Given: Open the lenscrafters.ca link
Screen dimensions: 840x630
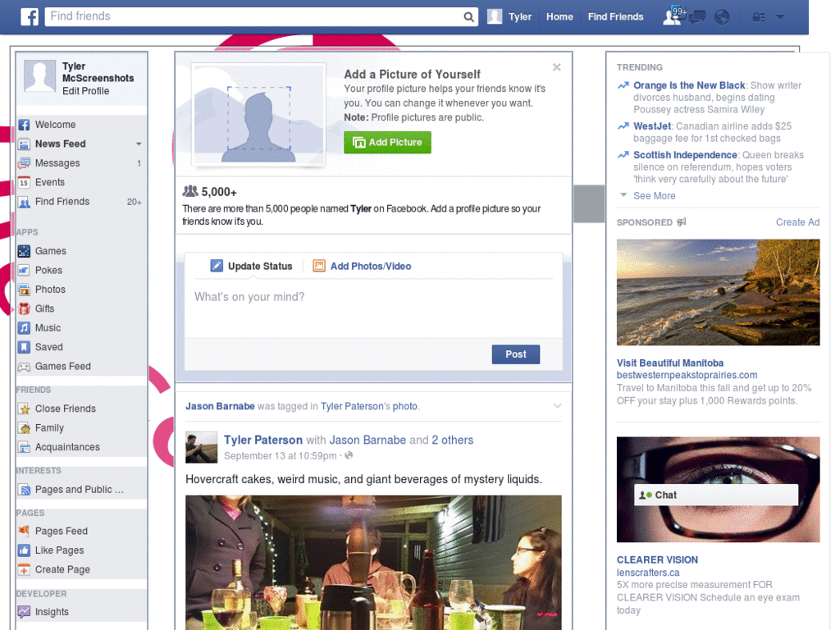Looking at the screenshot, I should 648,573.
